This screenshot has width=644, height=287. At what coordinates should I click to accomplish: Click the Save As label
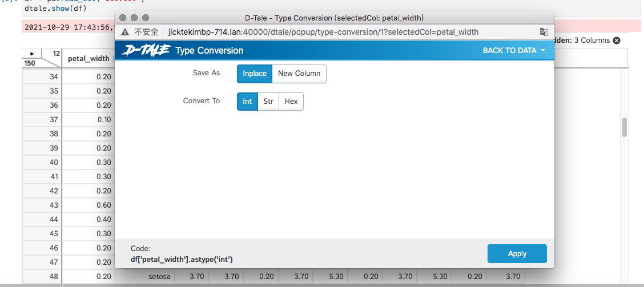point(206,72)
